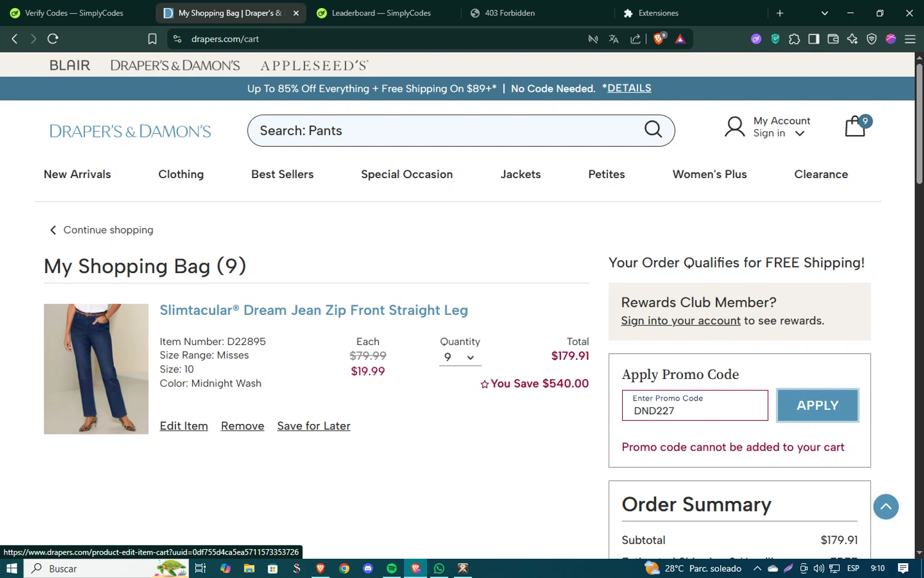Image resolution: width=924 pixels, height=578 pixels.
Task: Open Special Occasion menu
Action: click(407, 174)
